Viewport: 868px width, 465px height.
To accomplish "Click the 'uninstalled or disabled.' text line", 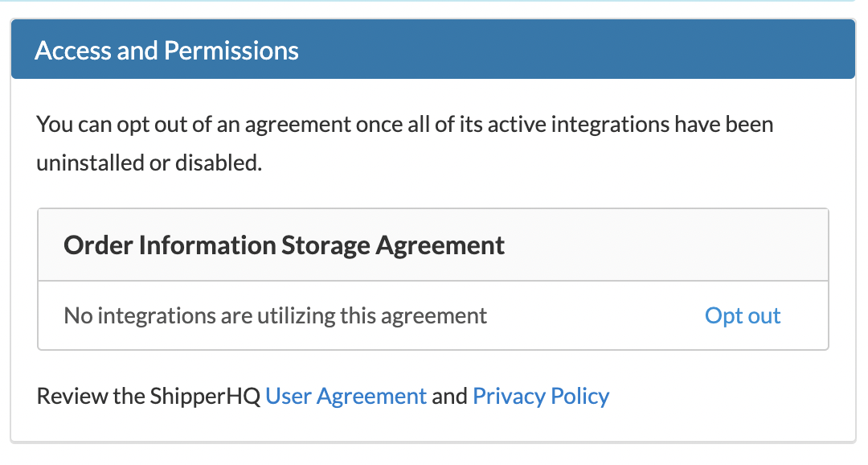I will point(149,163).
